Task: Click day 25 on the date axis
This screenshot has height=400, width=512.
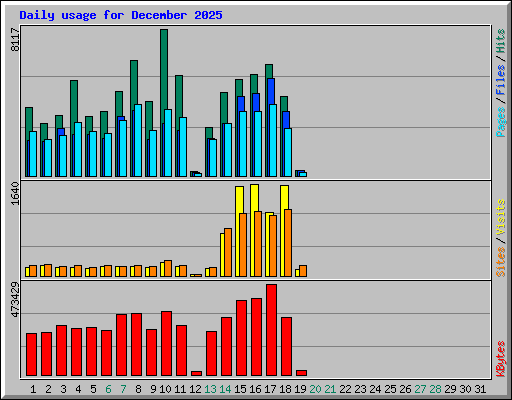Action: (390, 389)
